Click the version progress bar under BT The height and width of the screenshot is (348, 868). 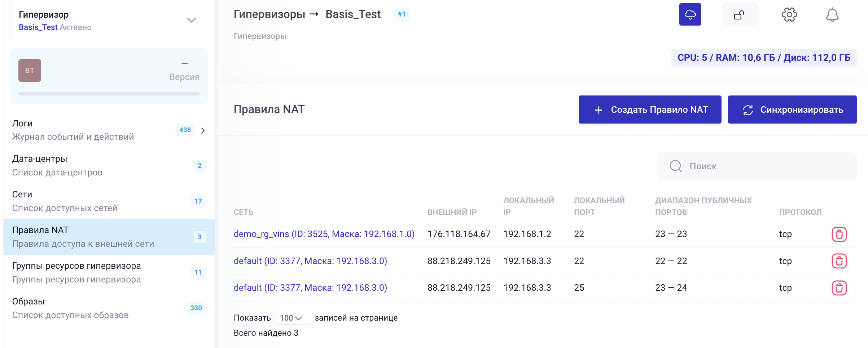point(109,93)
